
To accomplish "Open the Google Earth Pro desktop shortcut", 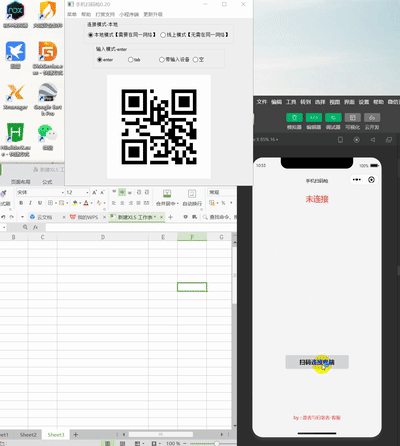I will 48,99.
